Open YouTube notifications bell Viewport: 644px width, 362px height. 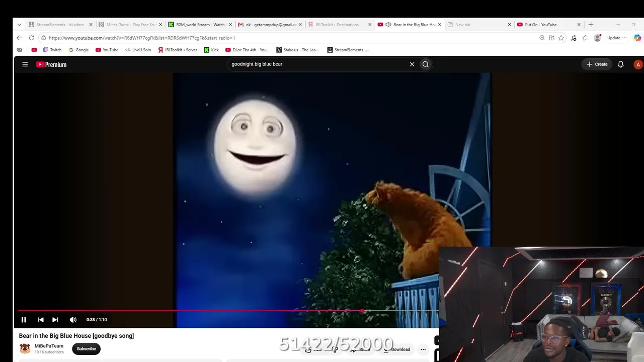pyautogui.click(x=621, y=64)
